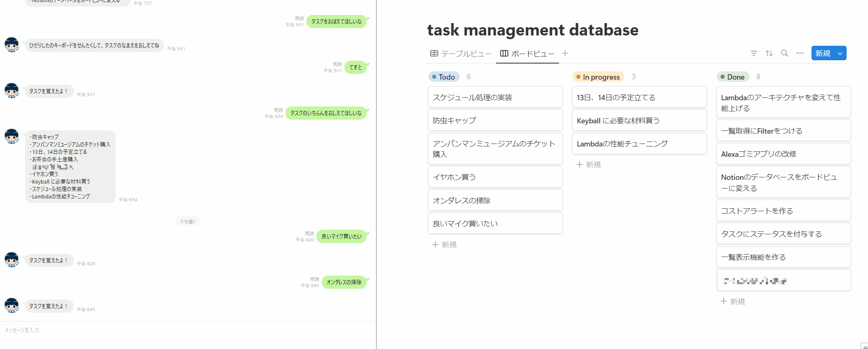Add a new view with plus icon
868x349 pixels.
(565, 53)
